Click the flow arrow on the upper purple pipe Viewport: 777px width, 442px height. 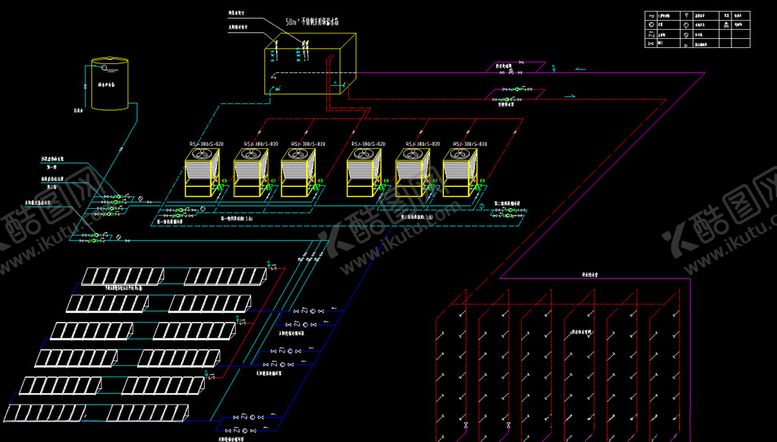[x=582, y=69]
